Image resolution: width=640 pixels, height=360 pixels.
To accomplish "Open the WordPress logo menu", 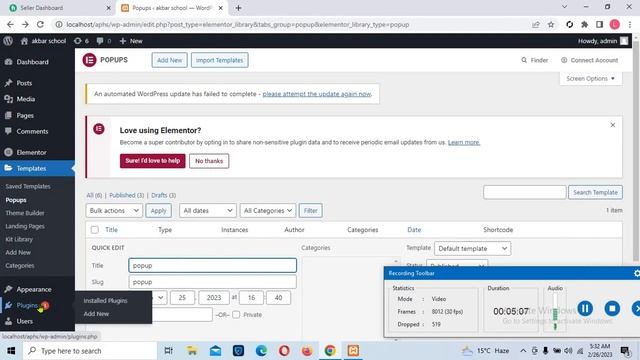I will click(8, 41).
